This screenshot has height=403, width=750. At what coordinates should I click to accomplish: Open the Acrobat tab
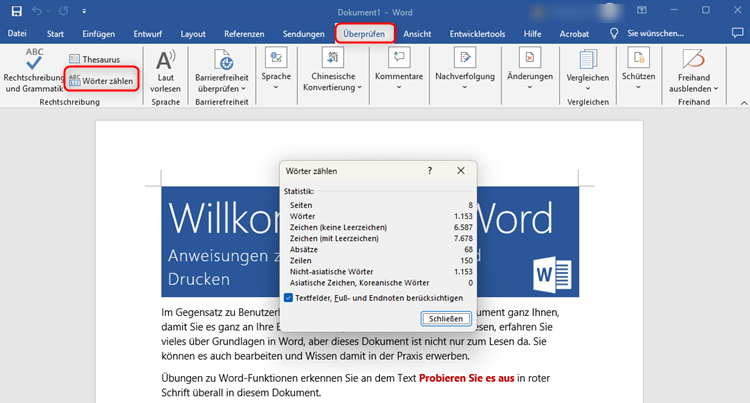point(574,33)
